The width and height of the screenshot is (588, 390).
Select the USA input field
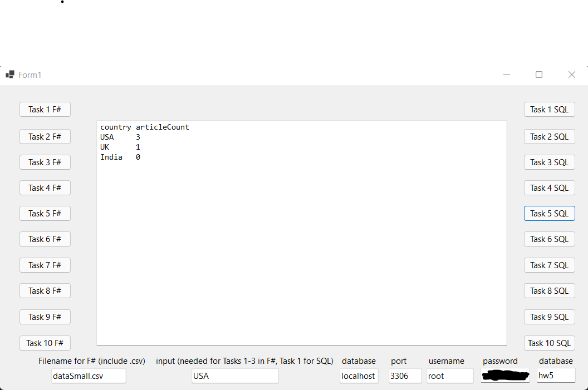(x=234, y=376)
